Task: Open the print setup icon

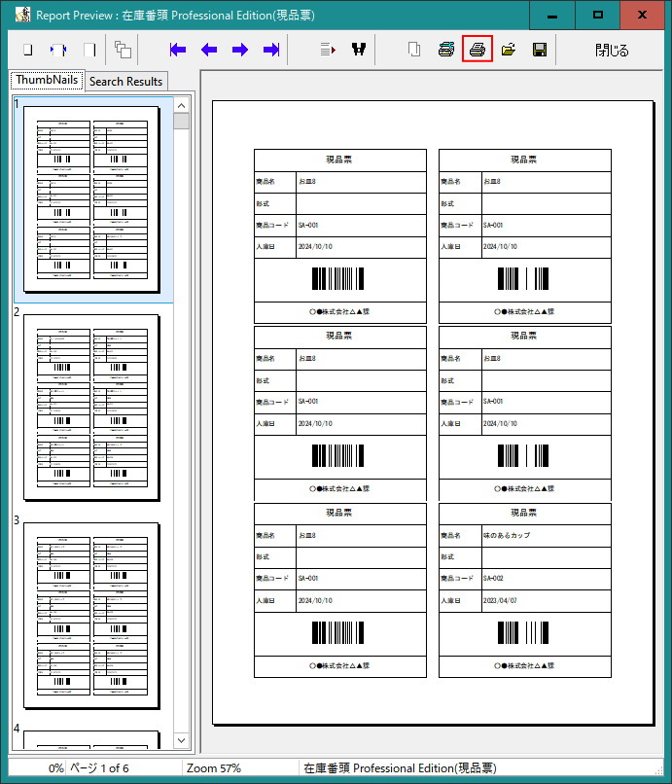Action: pos(445,50)
